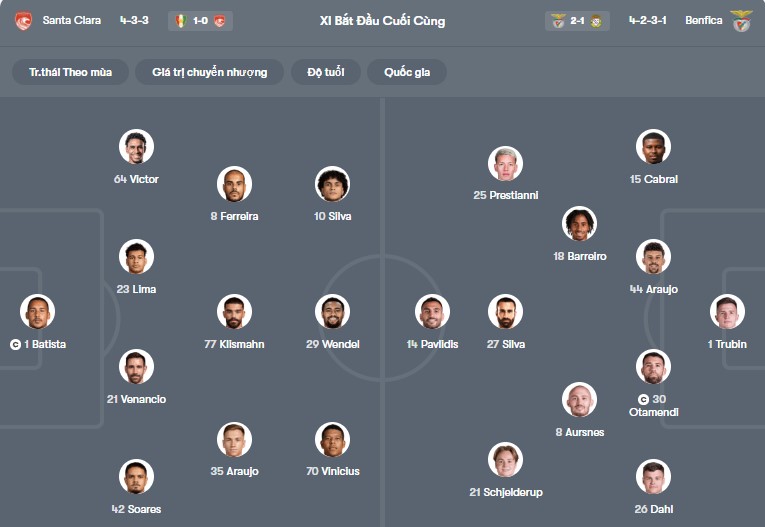Image resolution: width=765 pixels, height=527 pixels.
Task: Click the Benfica team name
Action: click(x=703, y=20)
